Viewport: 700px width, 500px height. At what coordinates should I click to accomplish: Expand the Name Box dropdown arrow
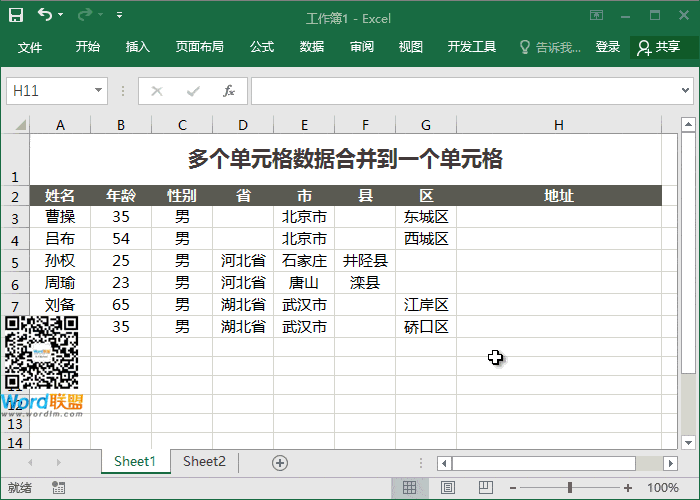coord(98,91)
